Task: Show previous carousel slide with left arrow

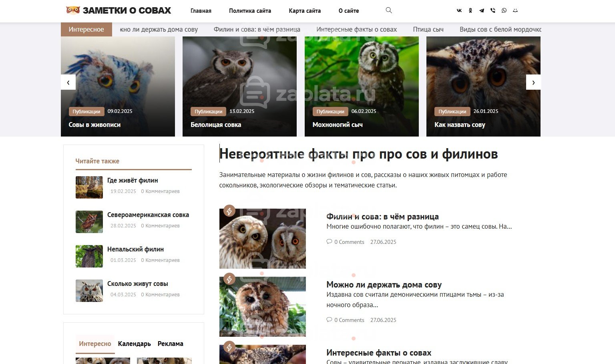Action: (68, 82)
